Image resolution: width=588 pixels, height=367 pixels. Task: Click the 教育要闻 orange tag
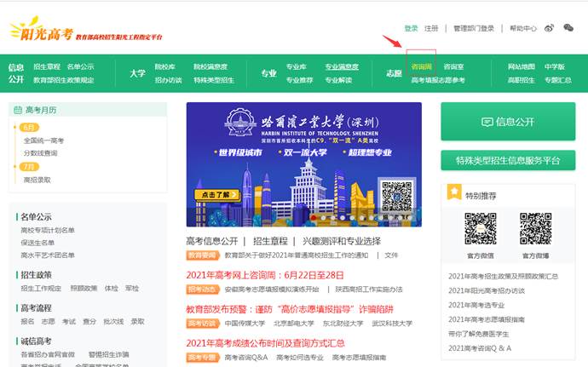(203, 255)
